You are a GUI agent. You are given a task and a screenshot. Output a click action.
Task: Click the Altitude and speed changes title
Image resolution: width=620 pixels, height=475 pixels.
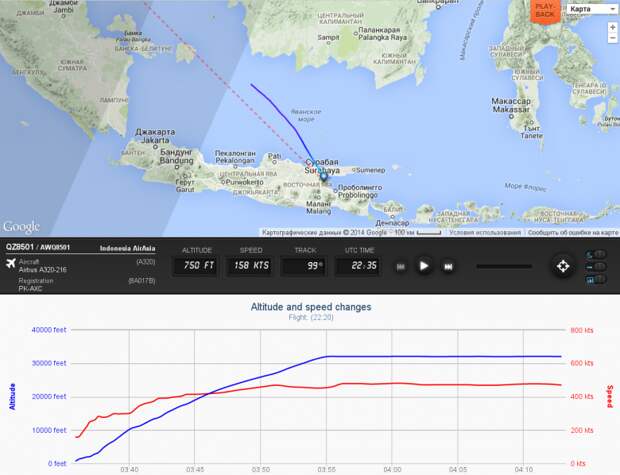(311, 307)
